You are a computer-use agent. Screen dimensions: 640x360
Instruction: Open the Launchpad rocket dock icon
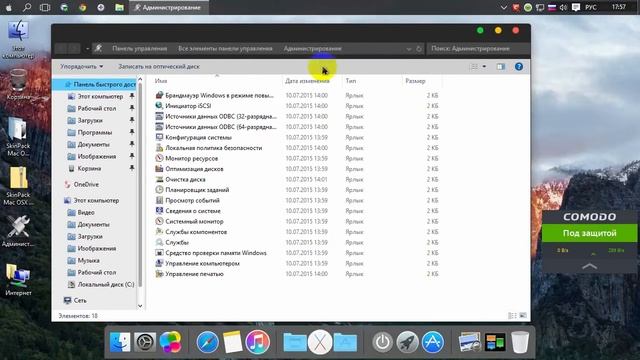(x=407, y=342)
